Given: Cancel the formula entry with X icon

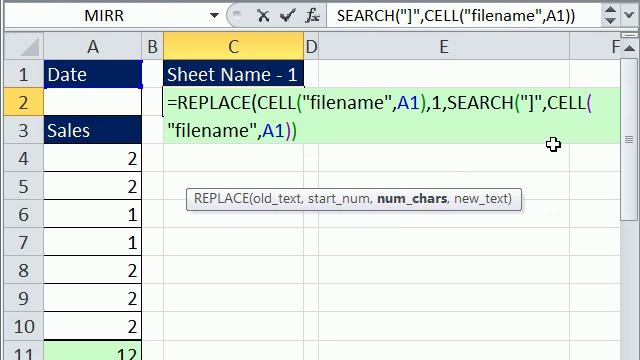Looking at the screenshot, I should [263, 16].
